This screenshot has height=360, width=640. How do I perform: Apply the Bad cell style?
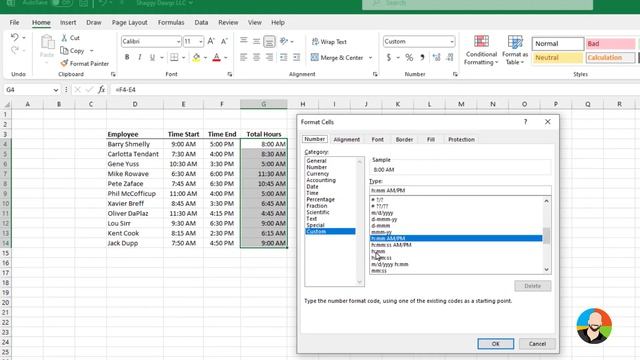[x=611, y=43]
